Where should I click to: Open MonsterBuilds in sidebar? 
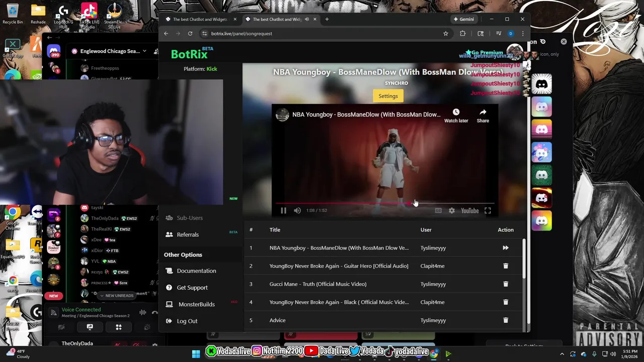(x=196, y=304)
